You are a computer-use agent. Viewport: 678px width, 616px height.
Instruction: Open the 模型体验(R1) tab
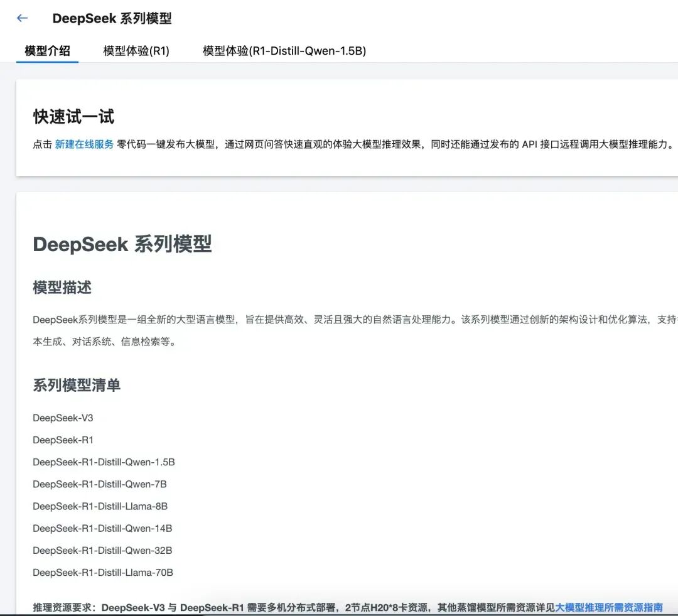click(x=136, y=51)
